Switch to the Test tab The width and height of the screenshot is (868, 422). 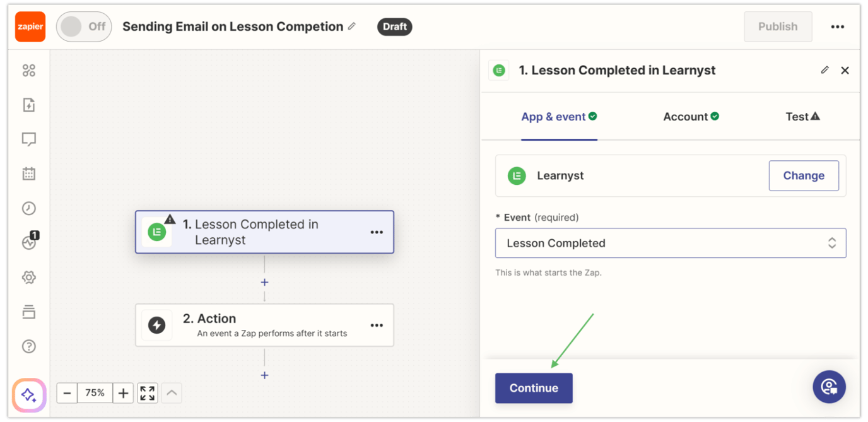coord(802,117)
